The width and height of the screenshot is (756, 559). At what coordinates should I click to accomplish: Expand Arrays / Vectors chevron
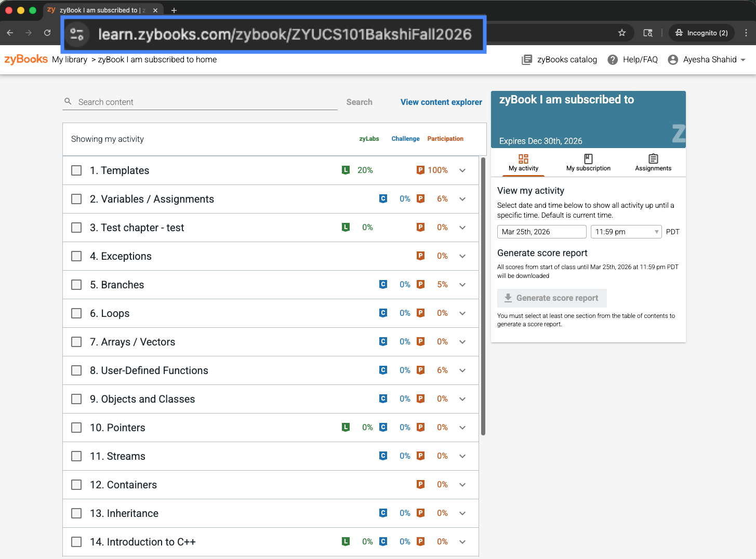(462, 342)
